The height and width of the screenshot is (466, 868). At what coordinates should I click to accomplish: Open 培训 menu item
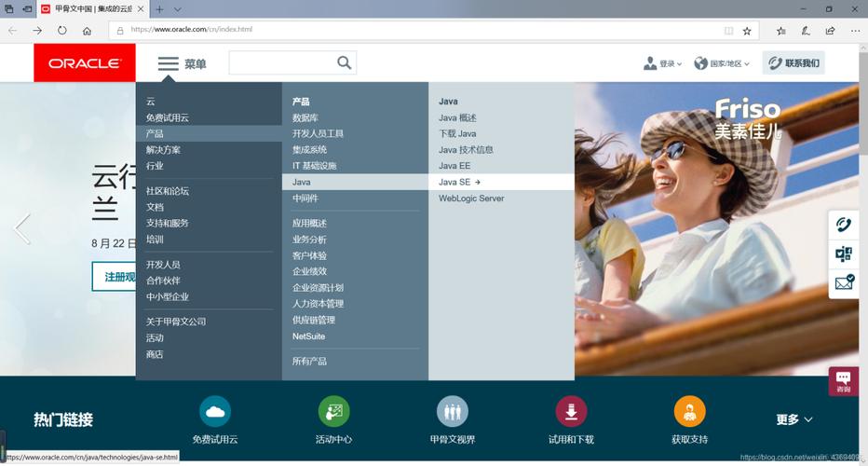(x=155, y=240)
